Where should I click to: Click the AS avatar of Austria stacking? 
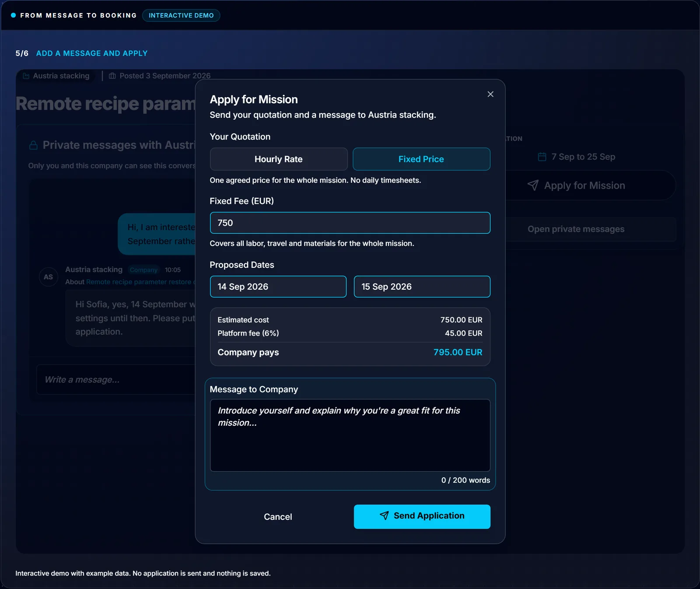49,277
